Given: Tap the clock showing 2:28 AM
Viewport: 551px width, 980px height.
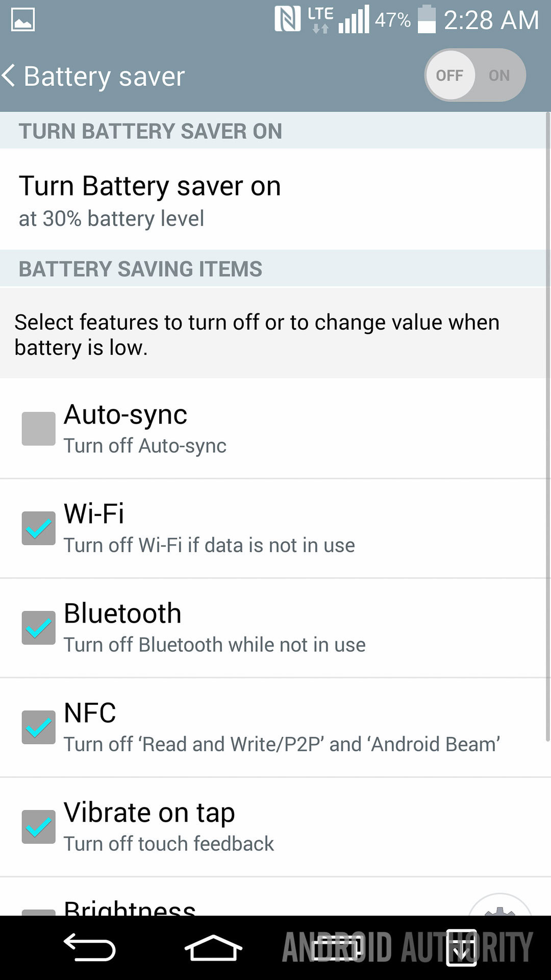Looking at the screenshot, I should pos(491,20).
